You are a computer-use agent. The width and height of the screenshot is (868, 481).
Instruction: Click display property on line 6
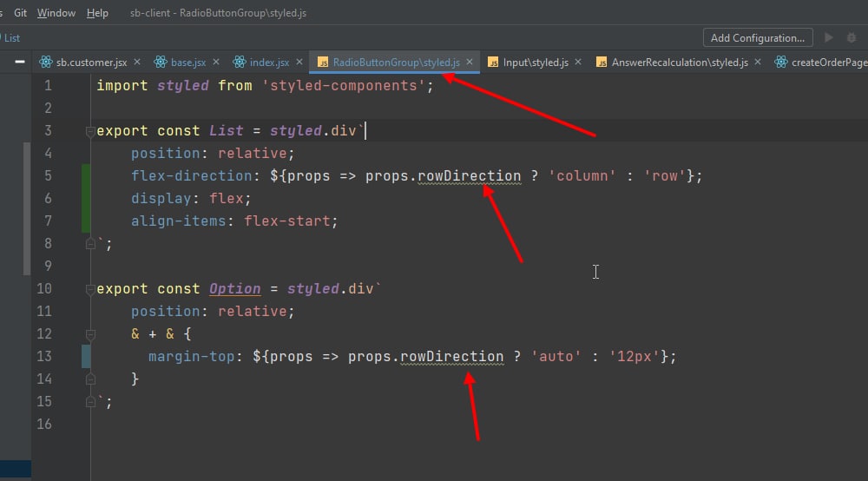[161, 199]
